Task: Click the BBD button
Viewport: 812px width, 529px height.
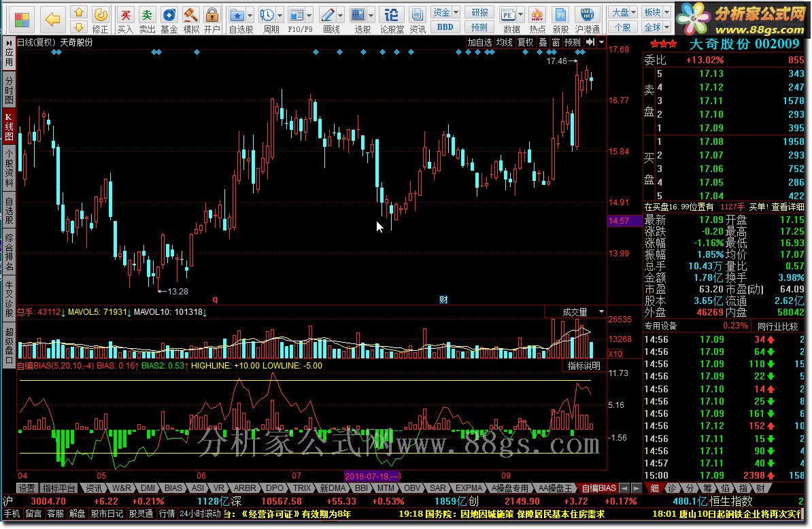Action: coord(445,27)
